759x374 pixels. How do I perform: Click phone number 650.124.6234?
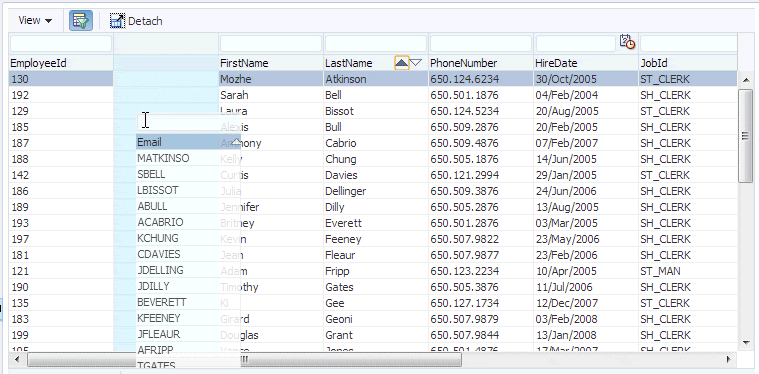(465, 79)
